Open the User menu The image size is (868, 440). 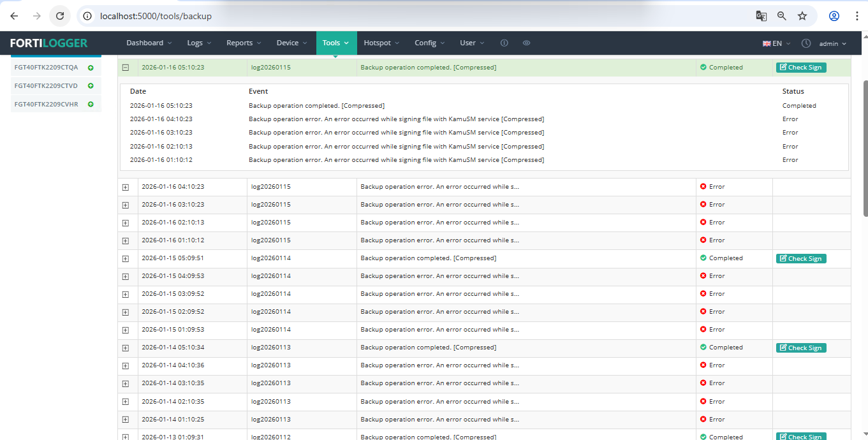[x=472, y=43]
